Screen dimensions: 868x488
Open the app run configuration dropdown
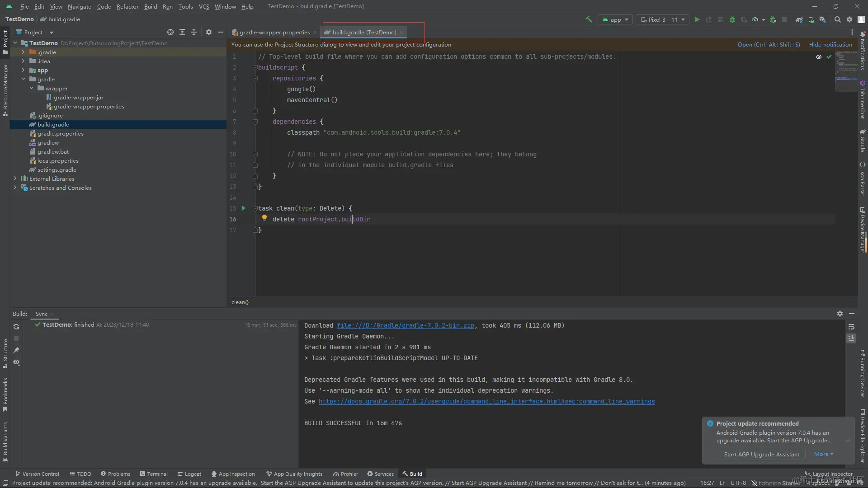click(616, 19)
